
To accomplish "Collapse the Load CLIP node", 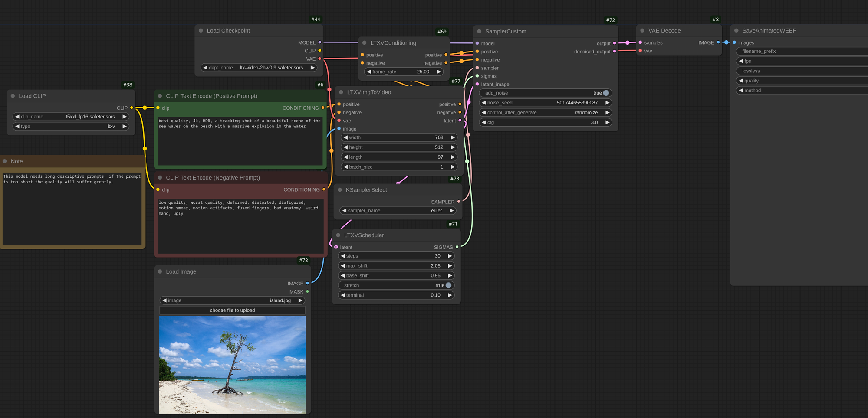I will [13, 96].
